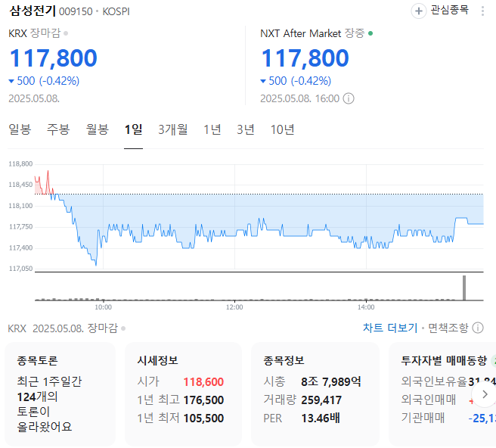Click the 외국인보유율 row label

point(434,381)
